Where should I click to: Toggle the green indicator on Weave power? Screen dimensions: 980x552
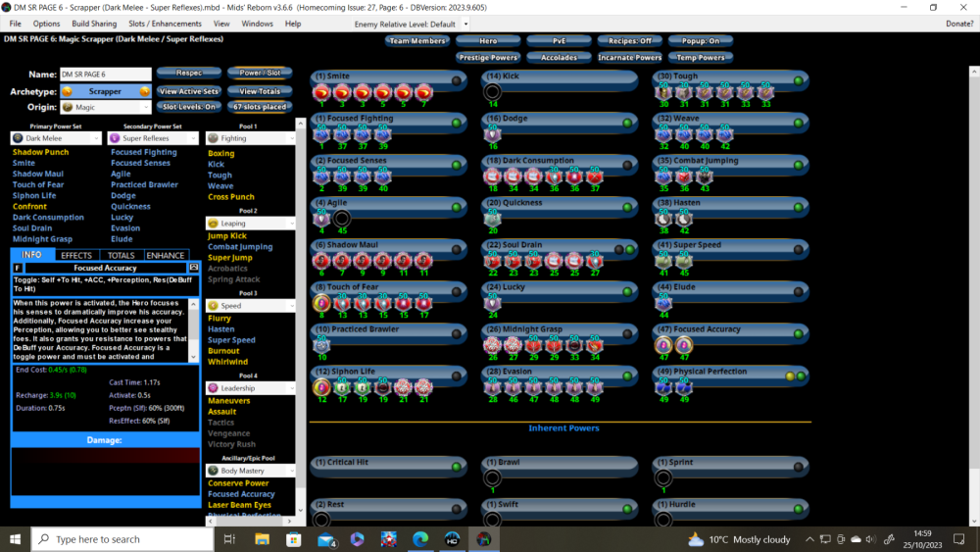pyautogui.click(x=800, y=123)
